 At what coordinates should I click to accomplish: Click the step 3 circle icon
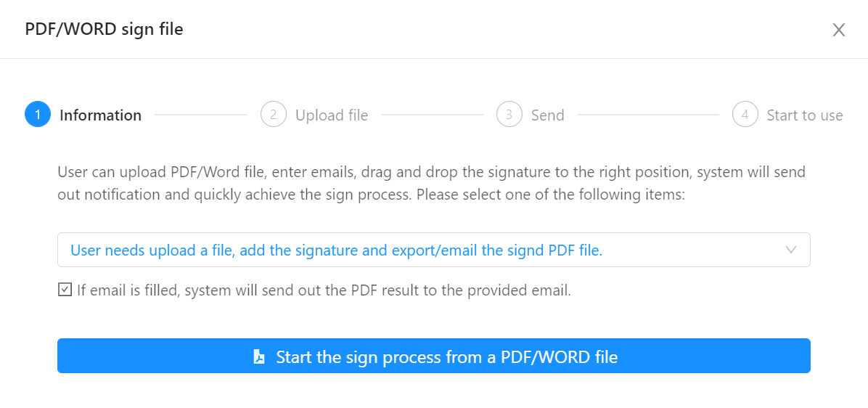(509, 115)
